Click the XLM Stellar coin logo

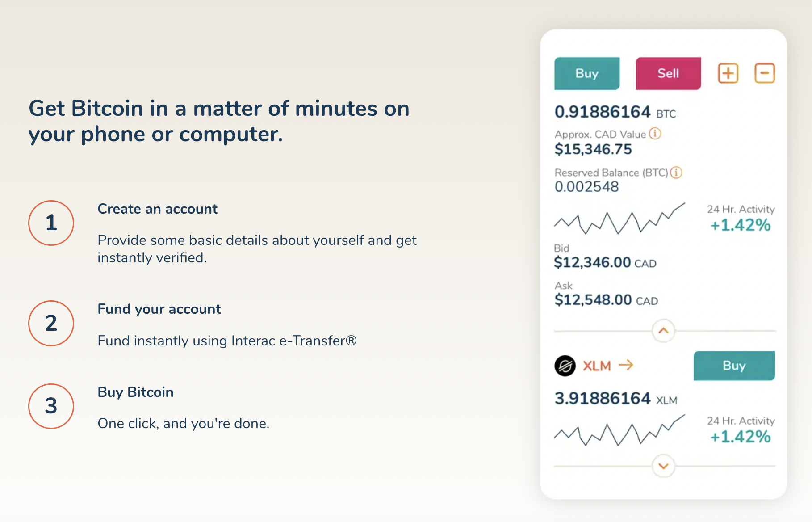(x=565, y=366)
